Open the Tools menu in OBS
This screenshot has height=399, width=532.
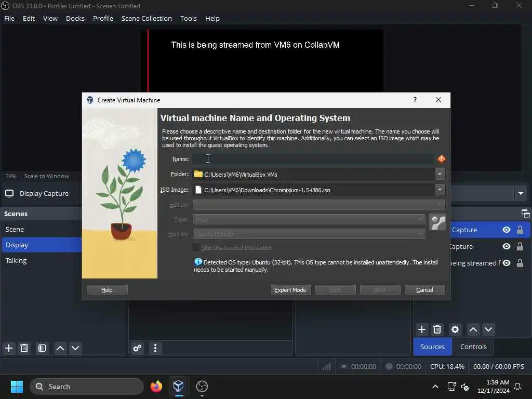(188, 18)
